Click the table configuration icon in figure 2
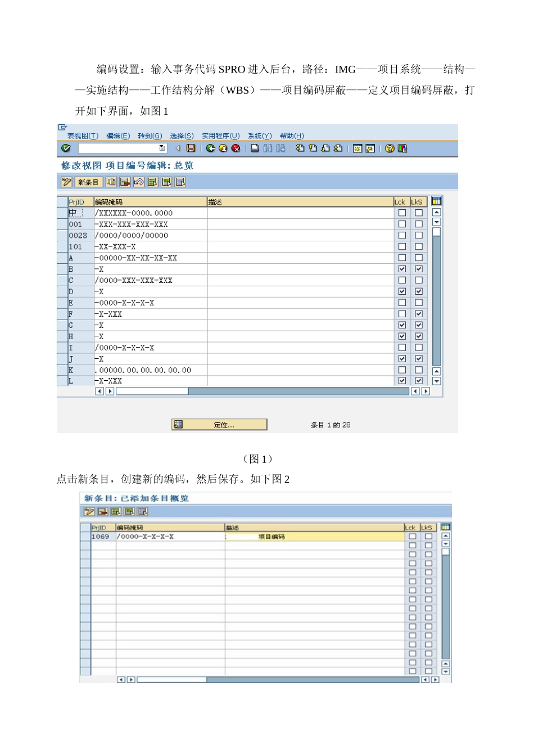 pos(446,527)
